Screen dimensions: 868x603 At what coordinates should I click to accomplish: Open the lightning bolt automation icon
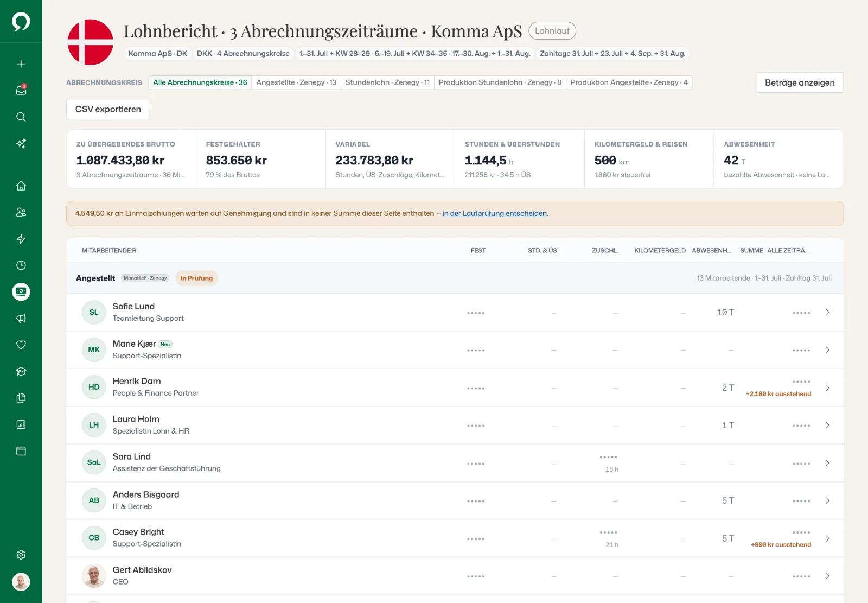pos(21,239)
